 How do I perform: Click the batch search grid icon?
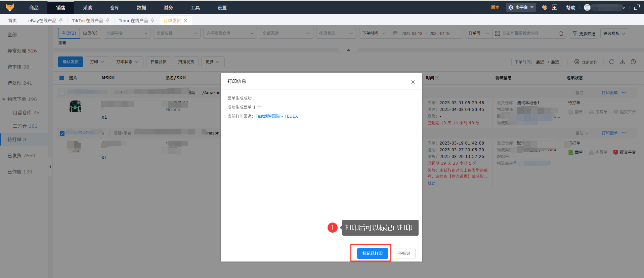pyautogui.click(x=498, y=33)
